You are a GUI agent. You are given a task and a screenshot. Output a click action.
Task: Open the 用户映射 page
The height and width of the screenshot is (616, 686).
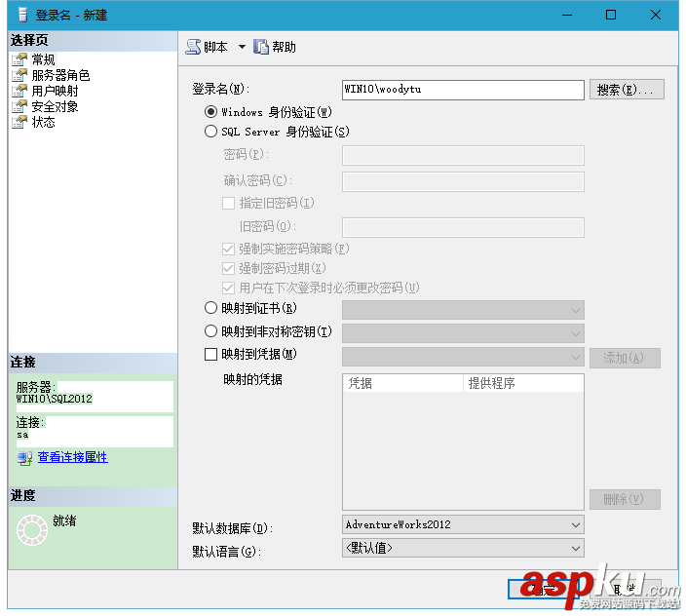[56, 91]
